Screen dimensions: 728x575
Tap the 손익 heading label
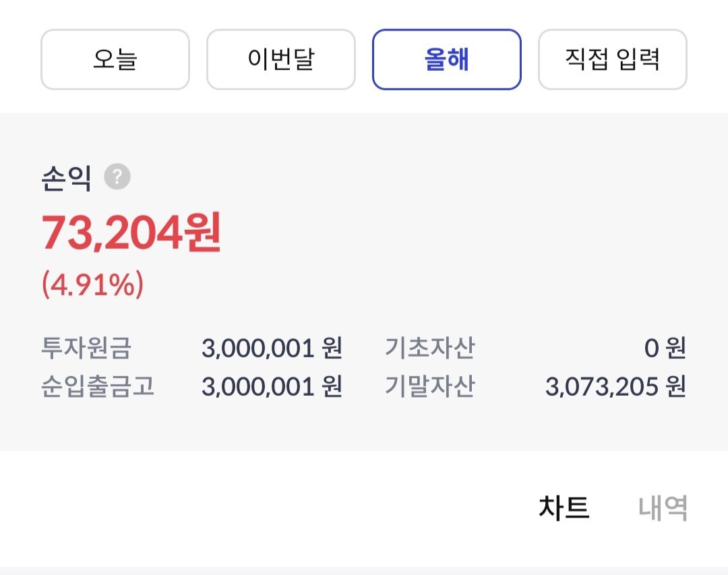(x=66, y=179)
